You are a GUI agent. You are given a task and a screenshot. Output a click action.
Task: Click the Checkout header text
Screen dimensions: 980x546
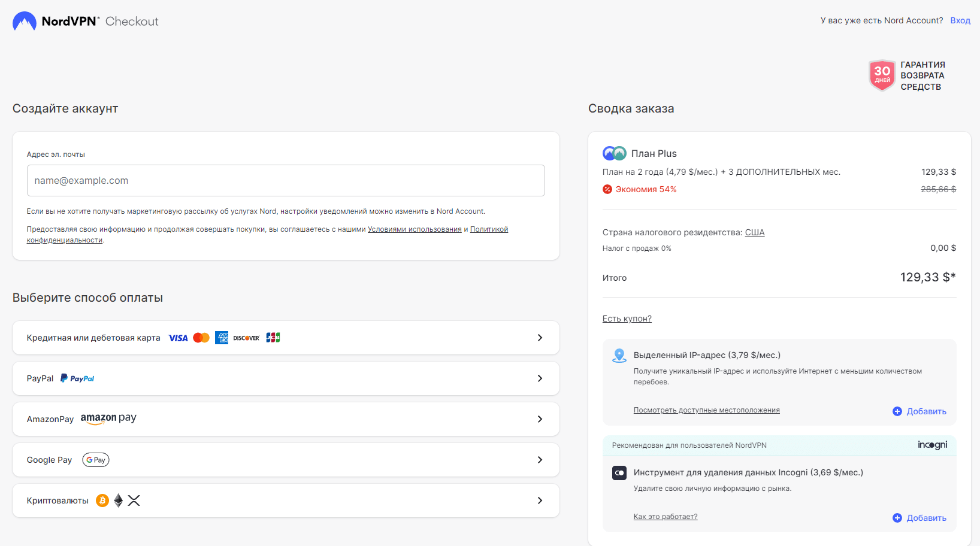click(x=132, y=22)
